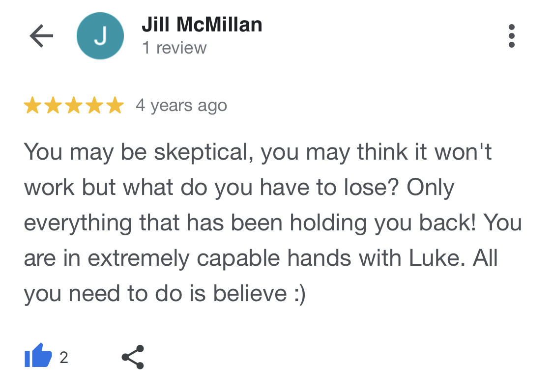Click the 'You may be skeptical' line
Image resolution: width=553 pixels, height=392 pixels.
tap(258, 152)
